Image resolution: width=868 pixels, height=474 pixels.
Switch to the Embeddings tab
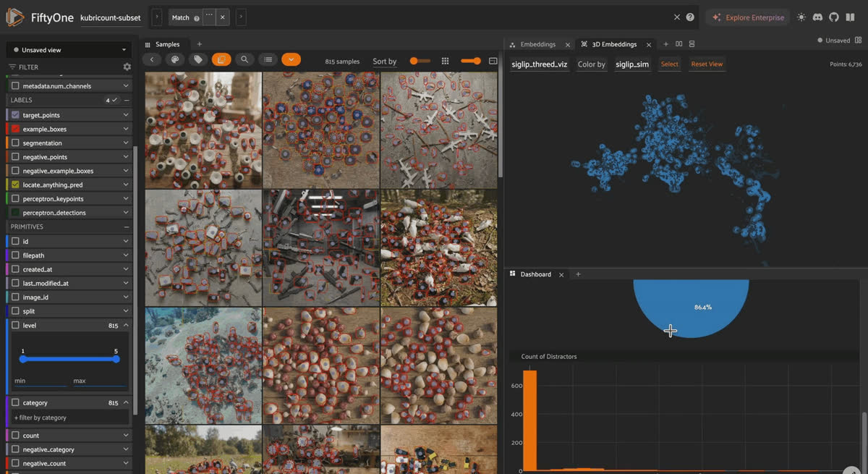[537, 44]
